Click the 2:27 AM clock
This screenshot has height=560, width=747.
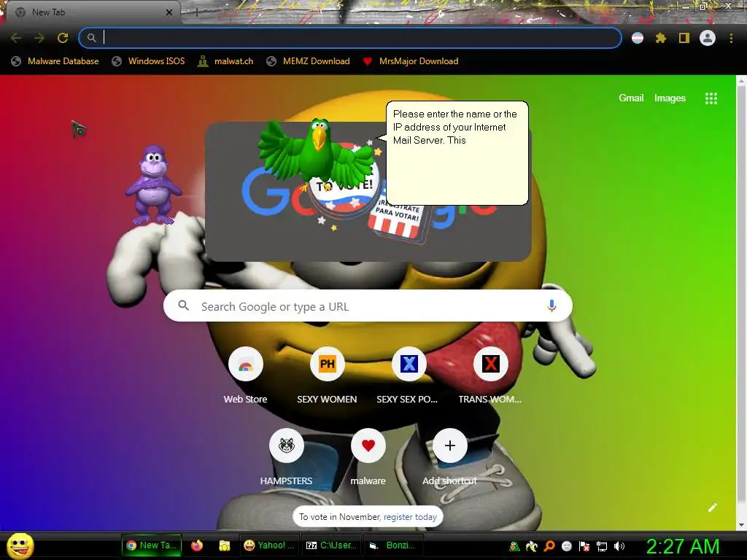[x=683, y=546]
